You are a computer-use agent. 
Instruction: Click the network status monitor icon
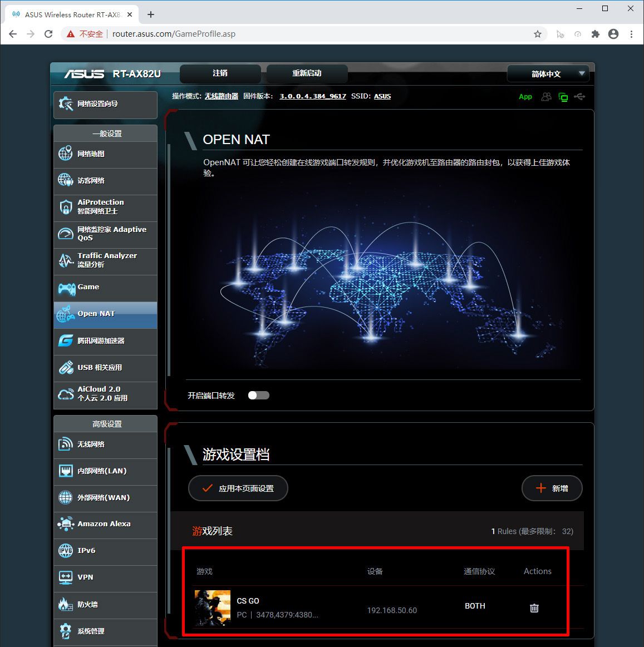[x=563, y=97]
